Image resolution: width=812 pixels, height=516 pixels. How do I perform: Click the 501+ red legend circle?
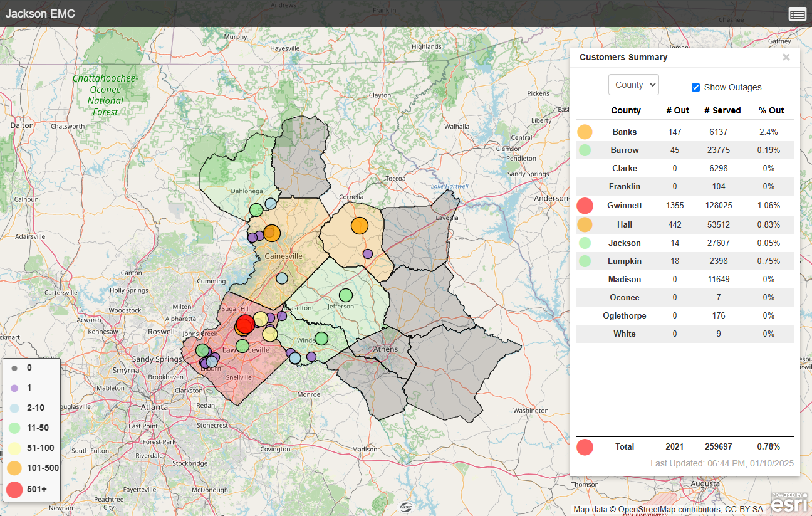coord(14,489)
